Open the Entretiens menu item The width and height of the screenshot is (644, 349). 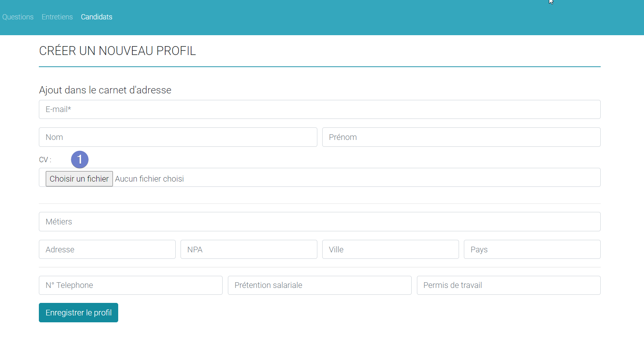tap(57, 17)
